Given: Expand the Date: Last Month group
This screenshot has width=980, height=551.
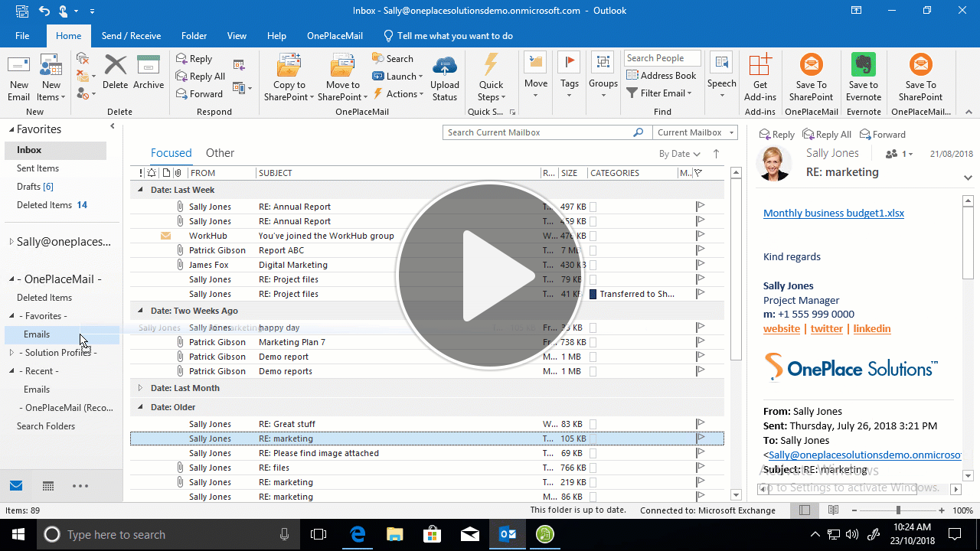Looking at the screenshot, I should 140,387.
